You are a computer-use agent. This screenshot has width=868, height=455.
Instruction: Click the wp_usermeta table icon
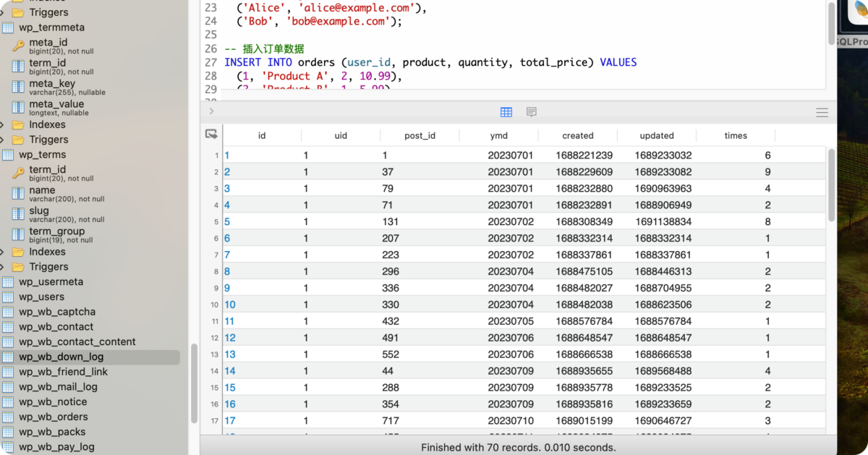point(8,282)
